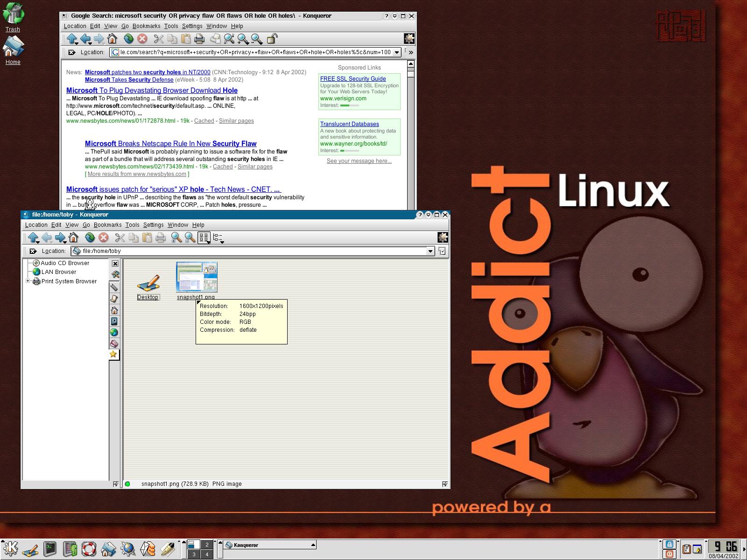Click the security padlock icon in browser toolbar
The height and width of the screenshot is (560, 747).
272,39
